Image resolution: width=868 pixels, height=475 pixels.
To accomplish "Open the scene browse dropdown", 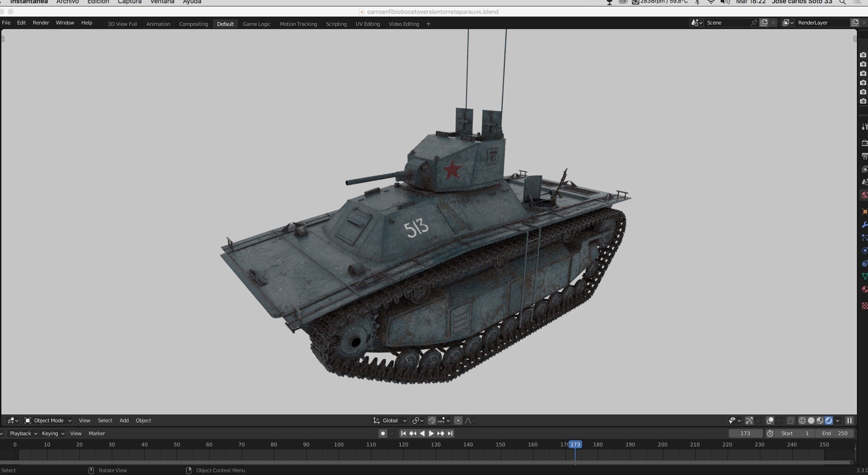I will [697, 22].
